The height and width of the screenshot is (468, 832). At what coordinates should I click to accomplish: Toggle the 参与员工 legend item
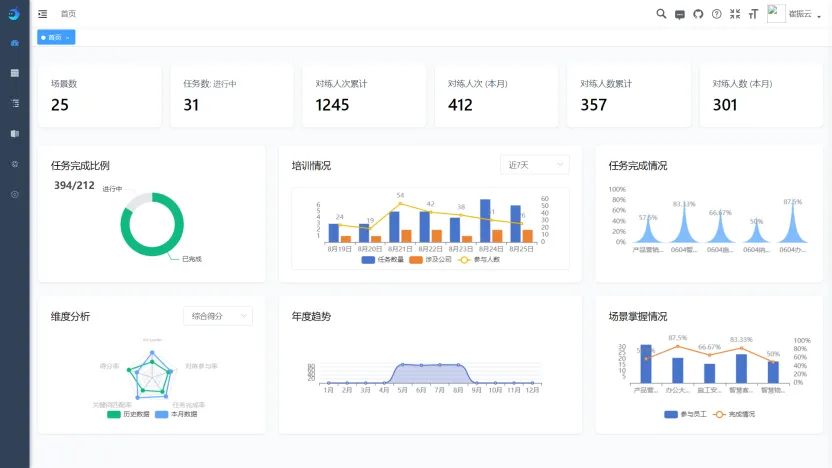(685, 414)
